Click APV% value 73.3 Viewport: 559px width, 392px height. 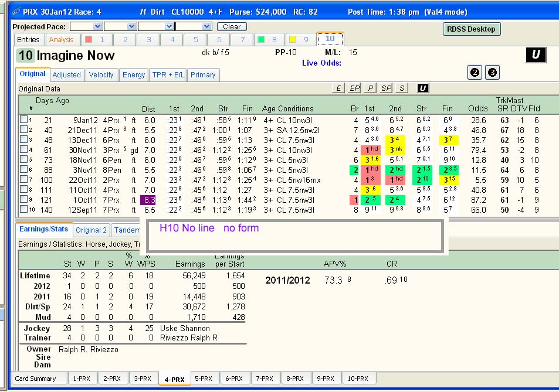pyautogui.click(x=333, y=280)
